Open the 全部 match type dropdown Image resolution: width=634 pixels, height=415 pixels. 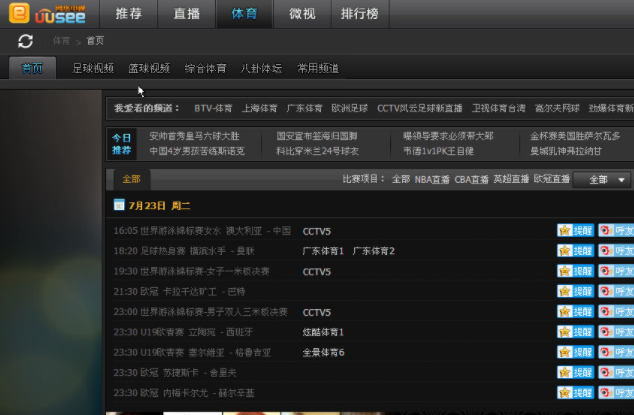coord(603,180)
